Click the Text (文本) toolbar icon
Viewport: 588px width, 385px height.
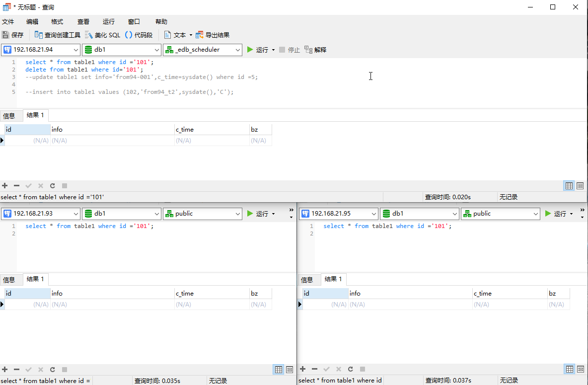[175, 35]
